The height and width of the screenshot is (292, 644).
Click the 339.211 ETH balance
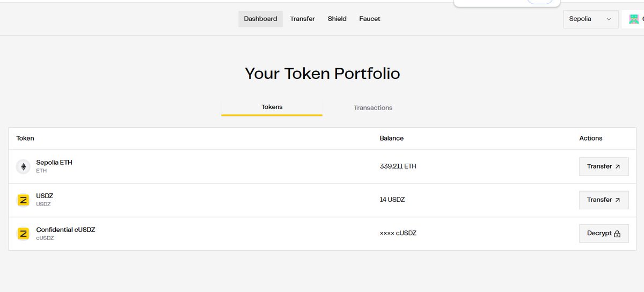tap(398, 166)
